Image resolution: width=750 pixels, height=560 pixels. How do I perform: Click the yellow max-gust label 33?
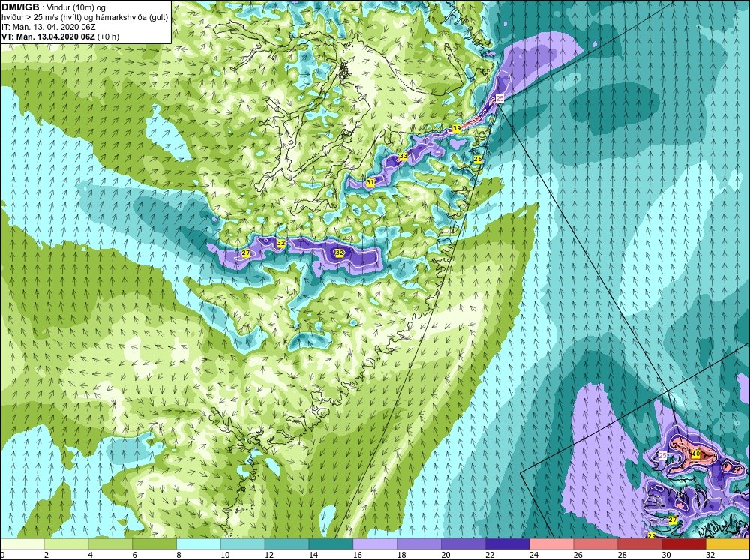pyautogui.click(x=403, y=156)
